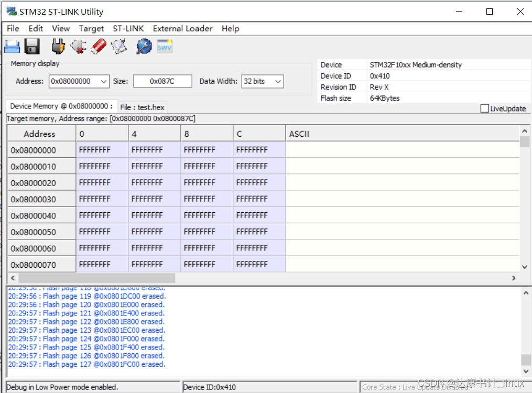Click the ASCII column header
The height and width of the screenshot is (393, 532).
403,134
